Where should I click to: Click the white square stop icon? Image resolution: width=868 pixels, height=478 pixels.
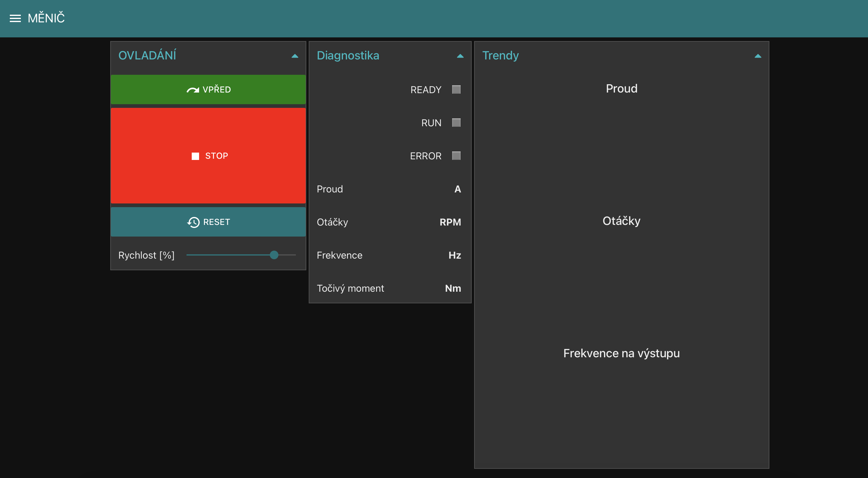pos(195,156)
